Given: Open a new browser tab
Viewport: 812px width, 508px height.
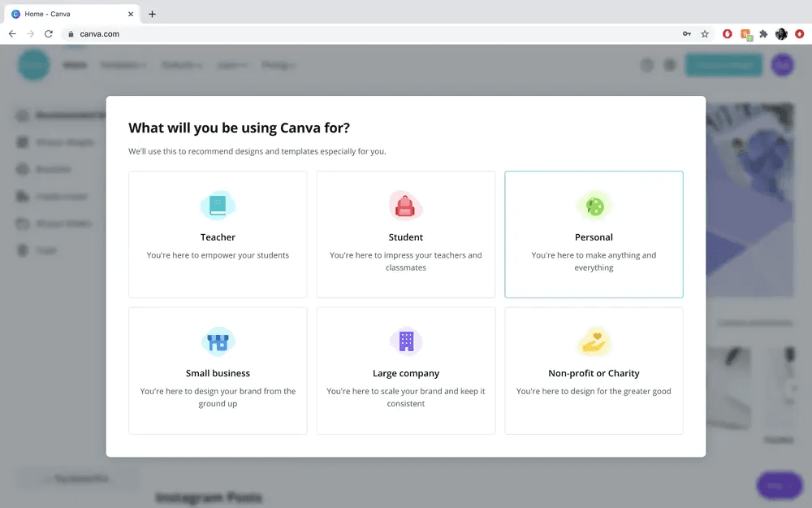Looking at the screenshot, I should pos(152,14).
